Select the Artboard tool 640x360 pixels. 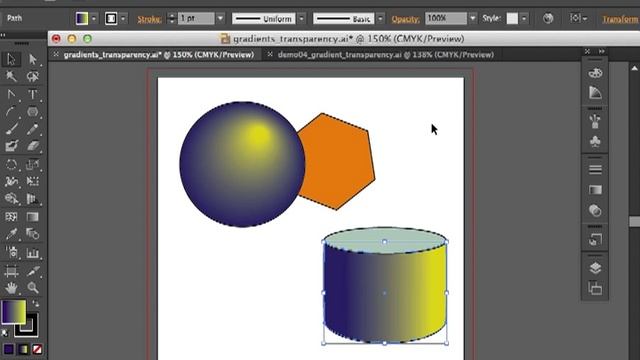[11, 271]
